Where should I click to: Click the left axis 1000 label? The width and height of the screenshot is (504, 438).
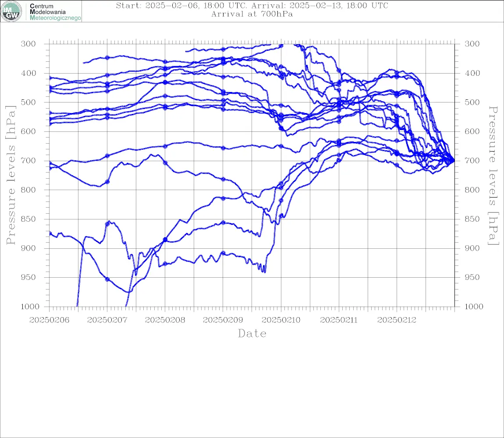(30, 306)
